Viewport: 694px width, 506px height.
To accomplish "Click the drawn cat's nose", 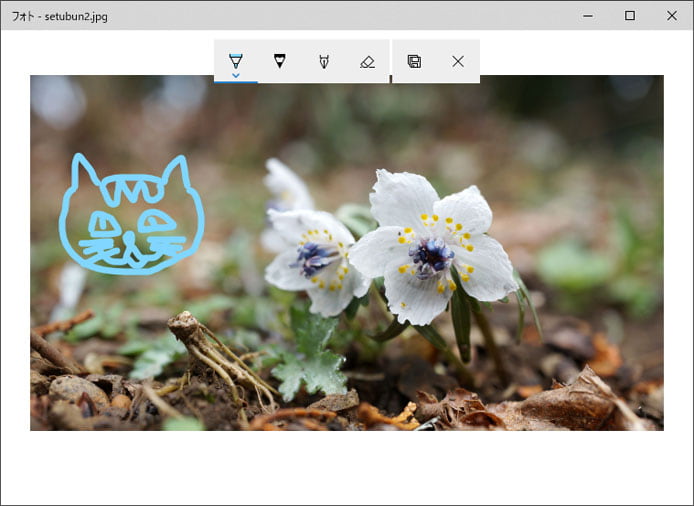I will click(x=128, y=237).
